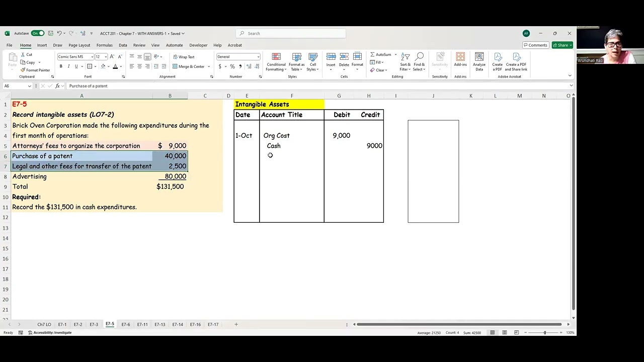Click Decrease Font Size icon
This screenshot has height=362, width=644.
pos(120,57)
